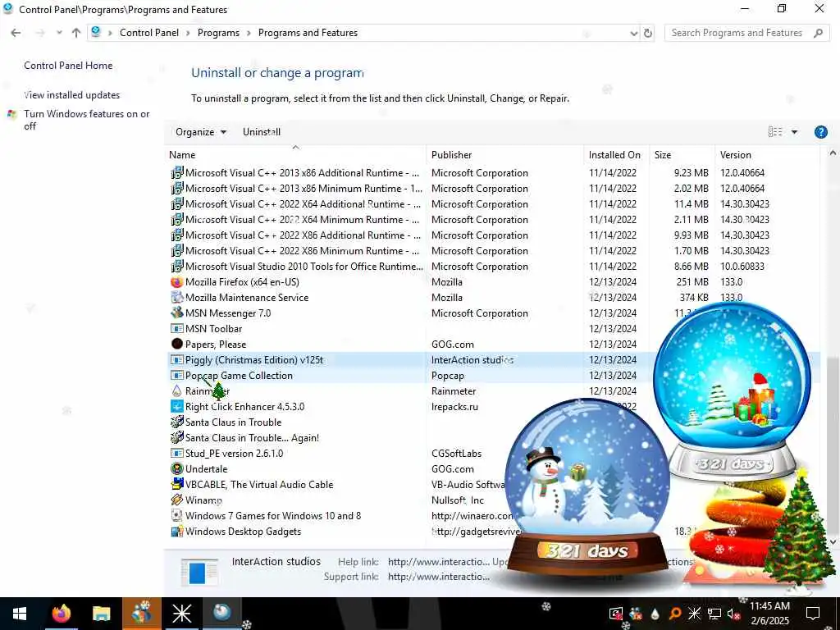Click the network tray icon
The width and height of the screenshot is (840, 630).
[x=714, y=614]
